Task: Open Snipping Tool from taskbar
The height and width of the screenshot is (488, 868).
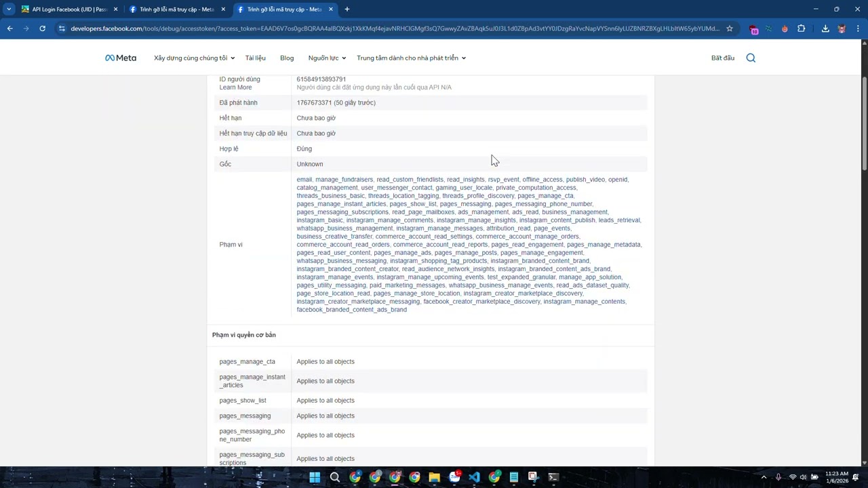Action: point(534,477)
